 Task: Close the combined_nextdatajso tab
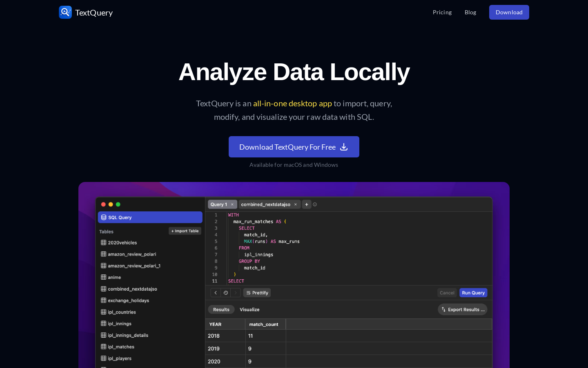[296, 204]
